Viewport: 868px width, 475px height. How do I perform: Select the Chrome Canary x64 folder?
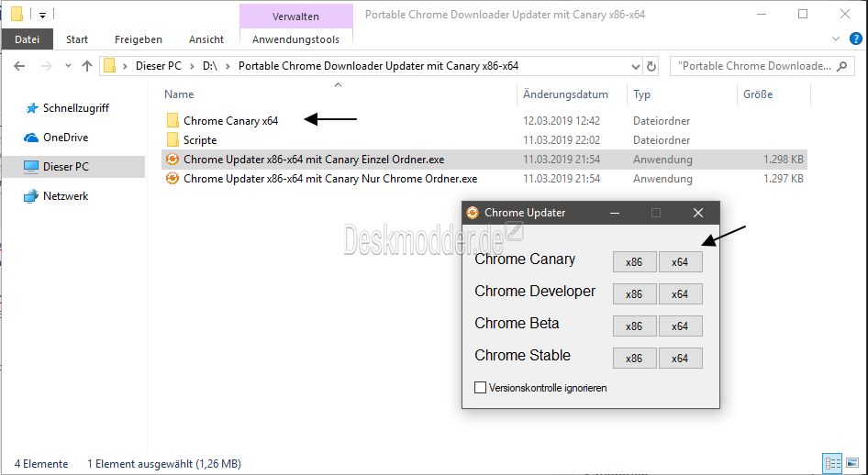pyautogui.click(x=231, y=120)
